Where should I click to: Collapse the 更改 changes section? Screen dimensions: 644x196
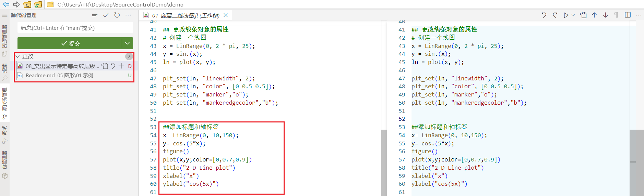18,56
